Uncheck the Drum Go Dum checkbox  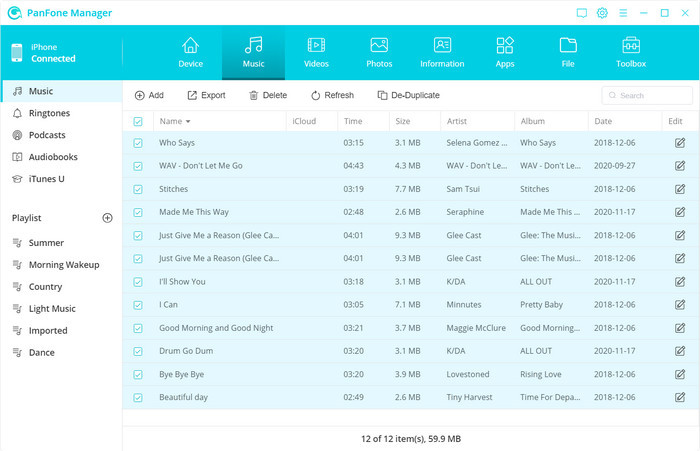tap(138, 351)
